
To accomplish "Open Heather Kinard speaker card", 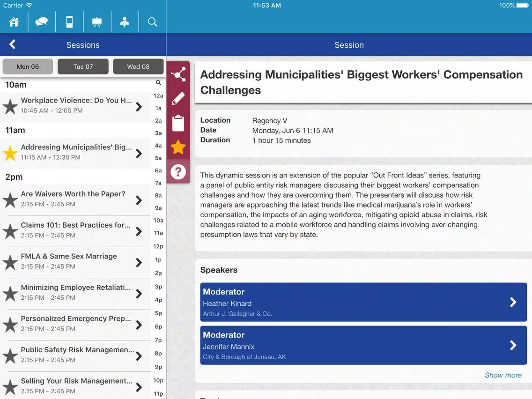I will point(363,303).
